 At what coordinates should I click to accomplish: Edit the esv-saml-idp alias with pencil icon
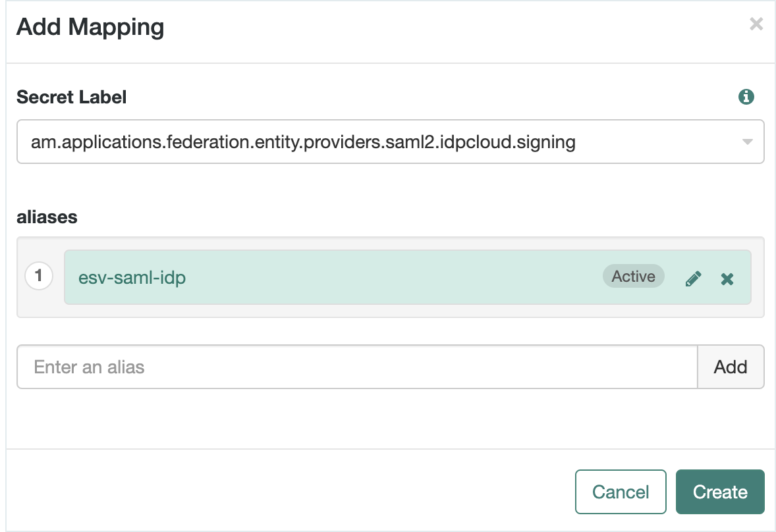693,279
